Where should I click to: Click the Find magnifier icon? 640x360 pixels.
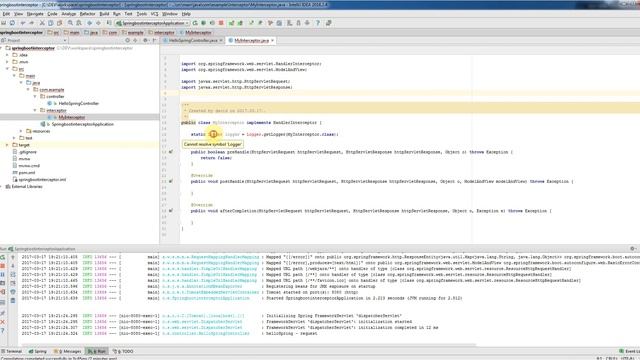70,23
